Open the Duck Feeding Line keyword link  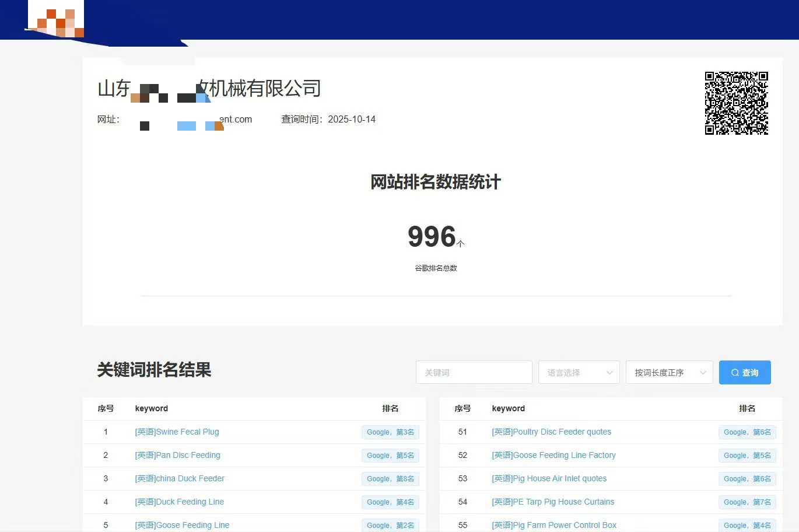179,502
